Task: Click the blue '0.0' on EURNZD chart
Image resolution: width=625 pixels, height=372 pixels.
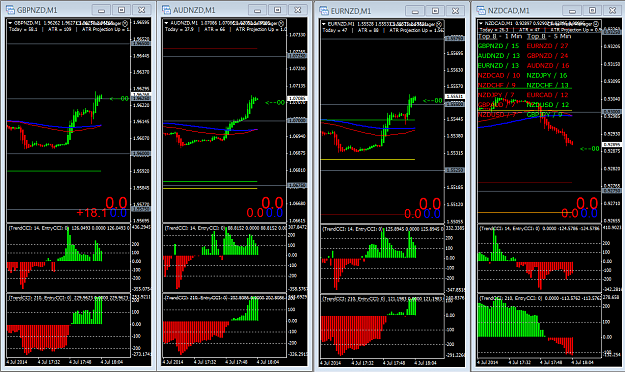Action: pos(432,214)
